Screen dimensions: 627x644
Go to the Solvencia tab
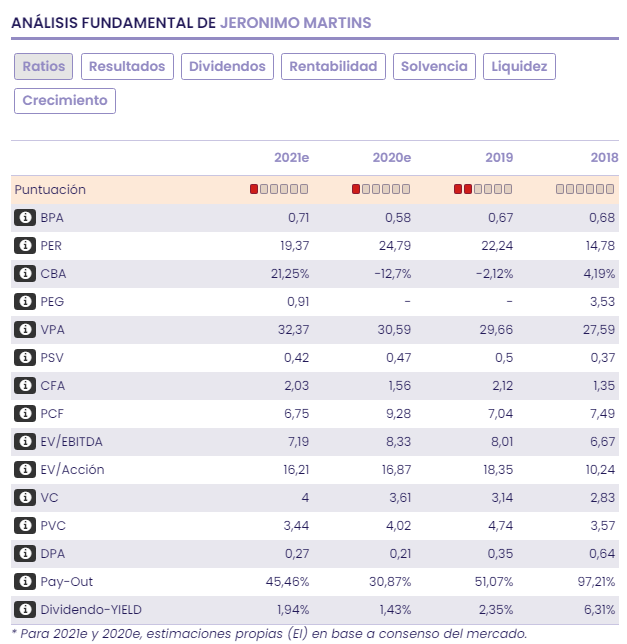coord(434,67)
